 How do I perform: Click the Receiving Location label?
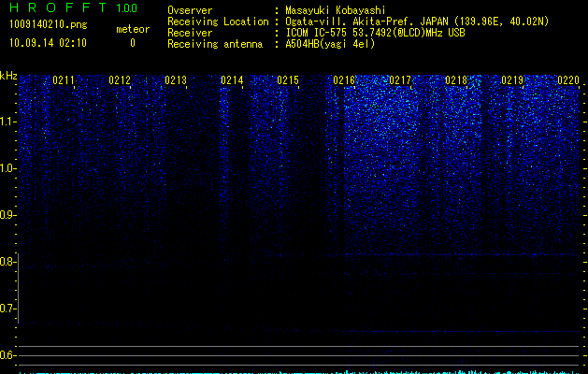(218, 22)
